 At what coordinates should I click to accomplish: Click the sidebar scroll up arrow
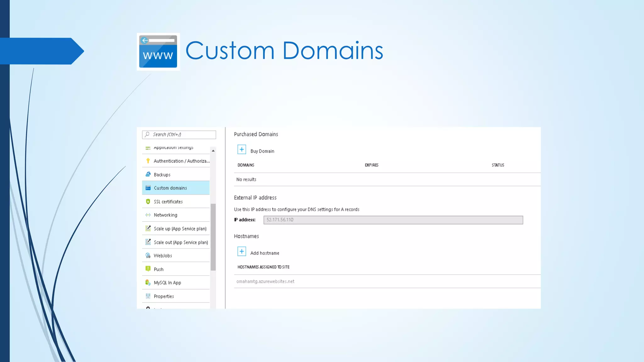[x=213, y=151]
